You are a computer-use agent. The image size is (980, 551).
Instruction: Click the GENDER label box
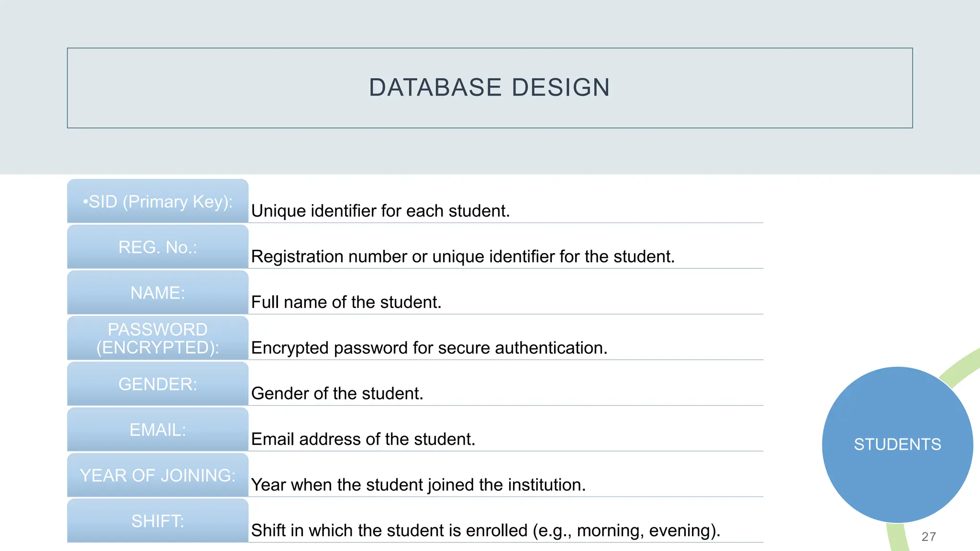tap(158, 384)
